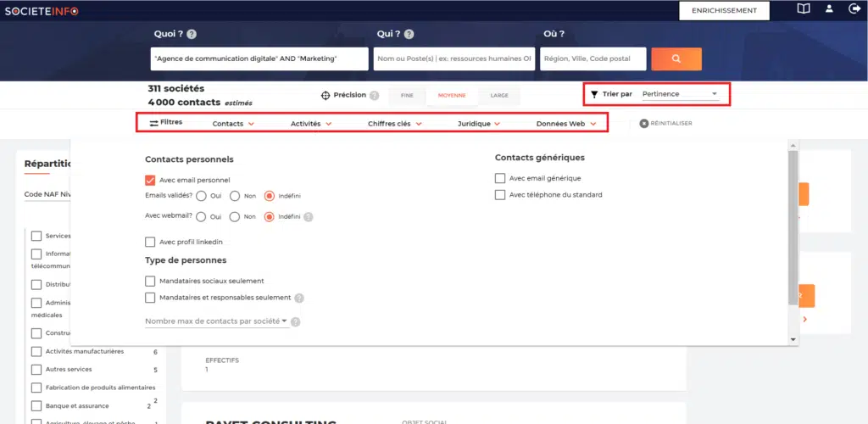Viewport: 868px width, 424px height.
Task: Click the logout arrow icon
Action: pyautogui.click(x=854, y=9)
